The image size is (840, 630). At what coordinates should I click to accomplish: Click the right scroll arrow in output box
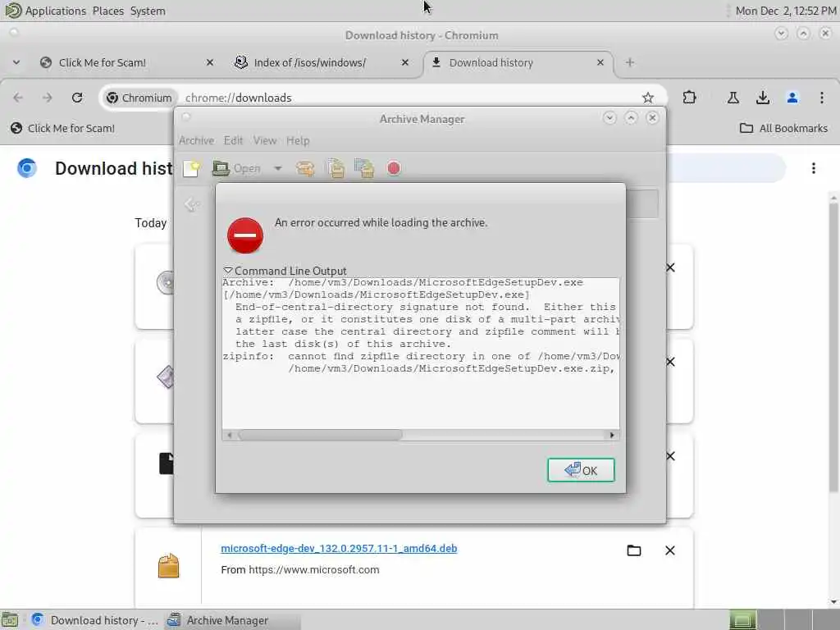612,435
